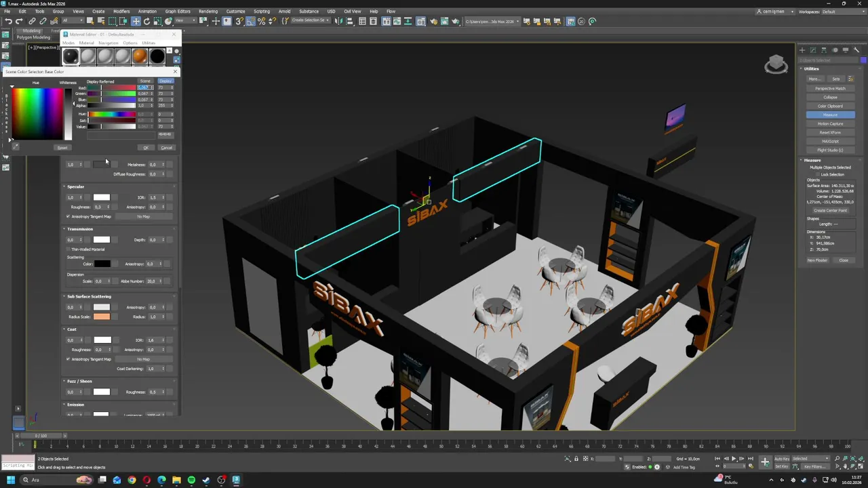Collapse the Sub Surface Scattering rollout
The height and width of the screenshot is (488, 868).
(89, 296)
